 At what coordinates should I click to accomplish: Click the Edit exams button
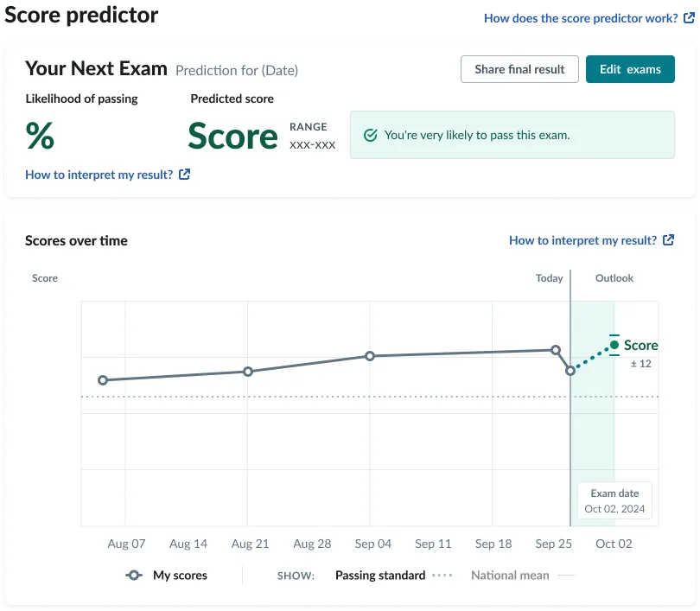(630, 69)
